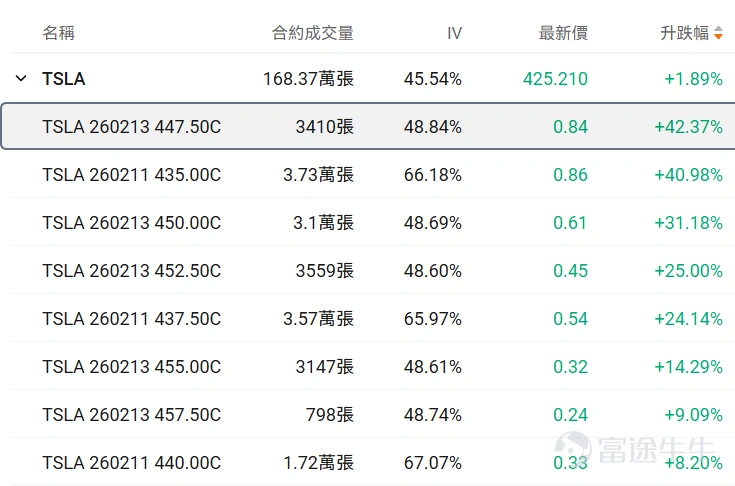Select option TSLA 260213 455.00C
Screen dimensions: 735x486
(x=131, y=366)
